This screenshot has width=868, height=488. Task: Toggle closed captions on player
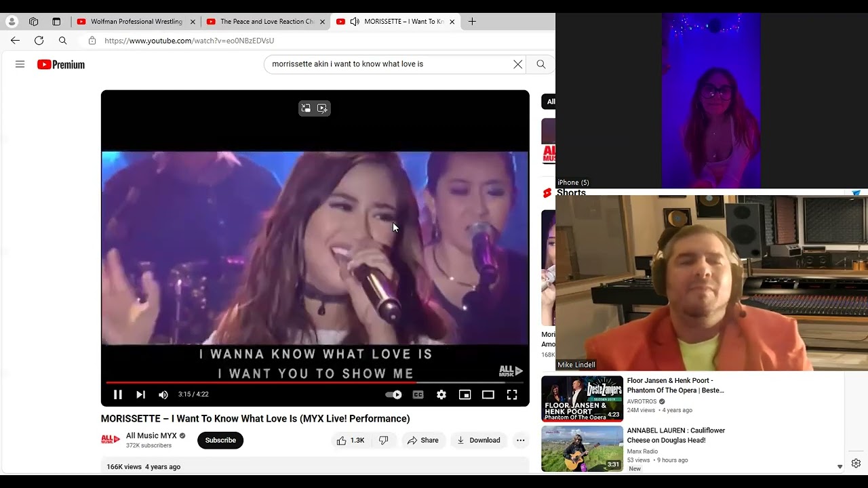[418, 394]
